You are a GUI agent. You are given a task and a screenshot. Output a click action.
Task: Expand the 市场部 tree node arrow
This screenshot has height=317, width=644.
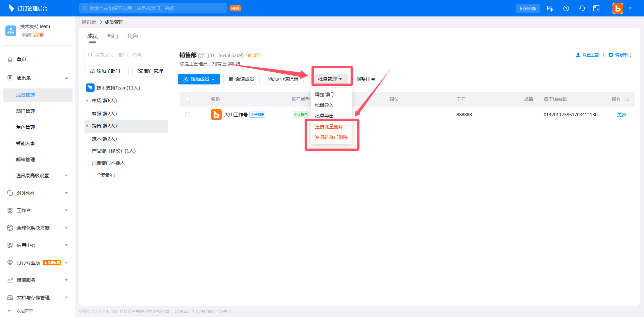[87, 101]
